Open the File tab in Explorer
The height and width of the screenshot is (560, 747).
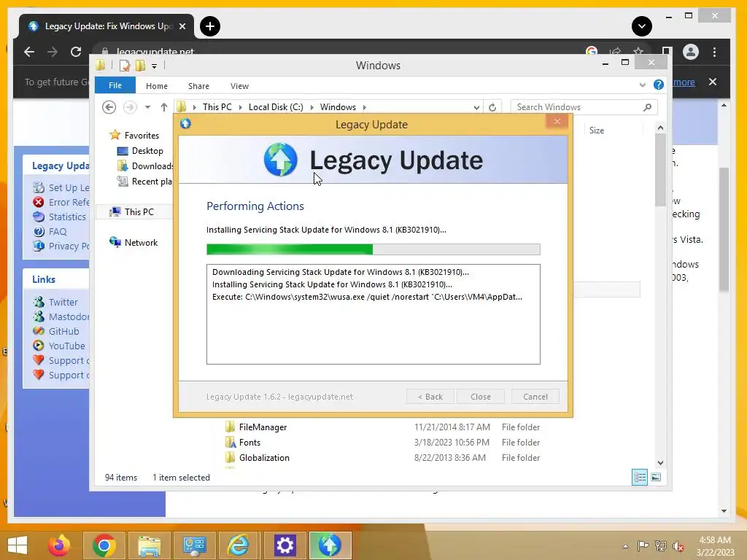tap(115, 85)
